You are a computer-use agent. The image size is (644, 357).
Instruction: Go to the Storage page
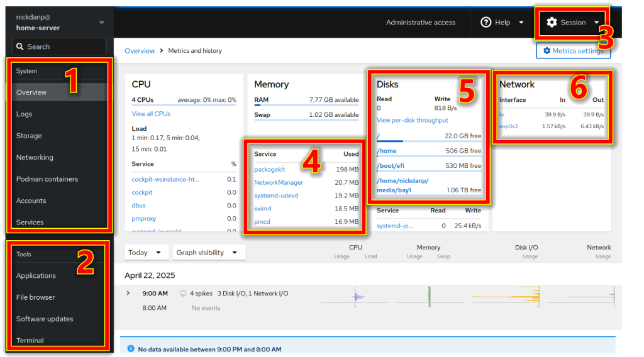pyautogui.click(x=29, y=136)
